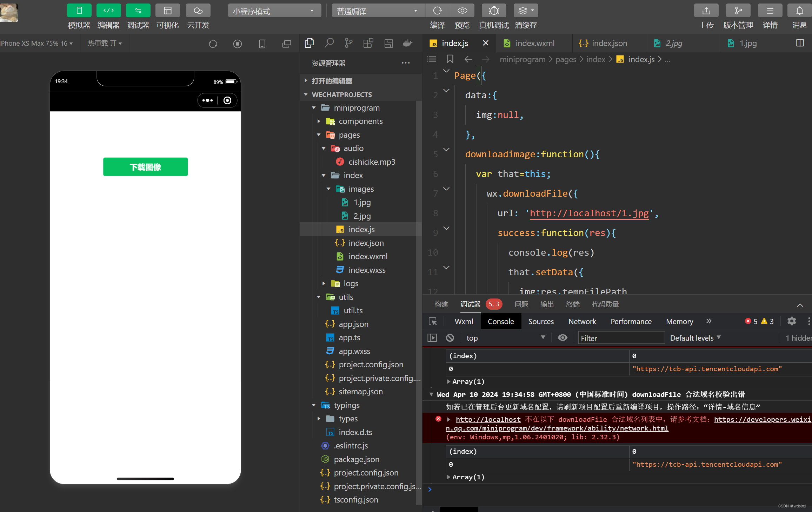Click the element inspector arrow icon

tap(433, 321)
